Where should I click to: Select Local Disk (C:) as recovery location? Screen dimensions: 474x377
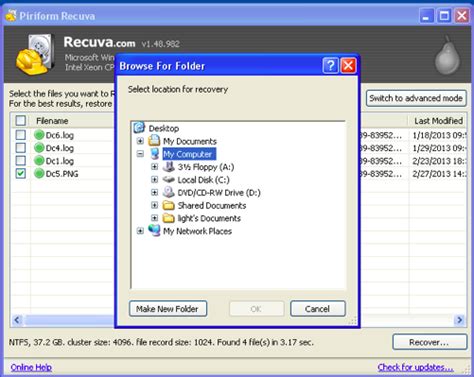pyautogui.click(x=203, y=180)
